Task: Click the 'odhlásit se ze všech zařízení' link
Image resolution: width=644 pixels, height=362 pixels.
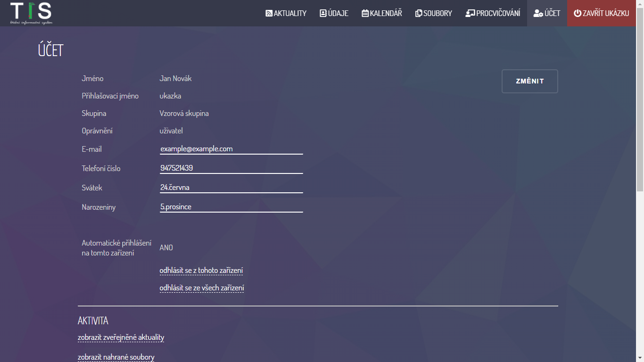Action: (x=202, y=288)
